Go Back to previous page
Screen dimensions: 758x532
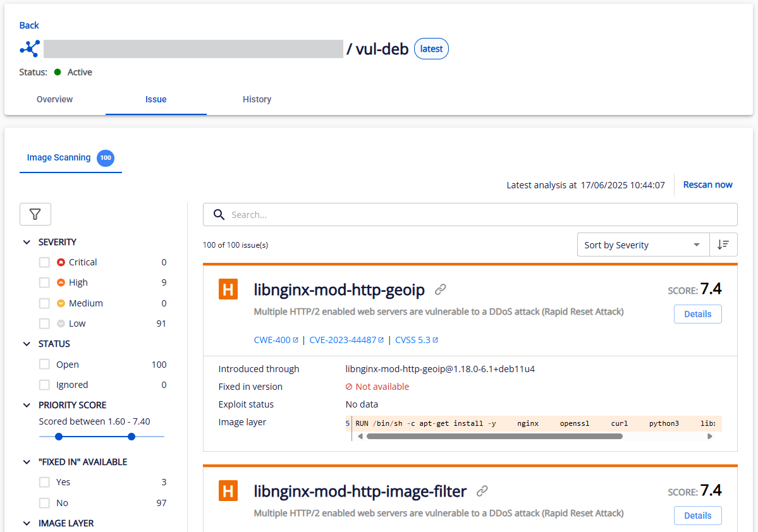tap(29, 25)
